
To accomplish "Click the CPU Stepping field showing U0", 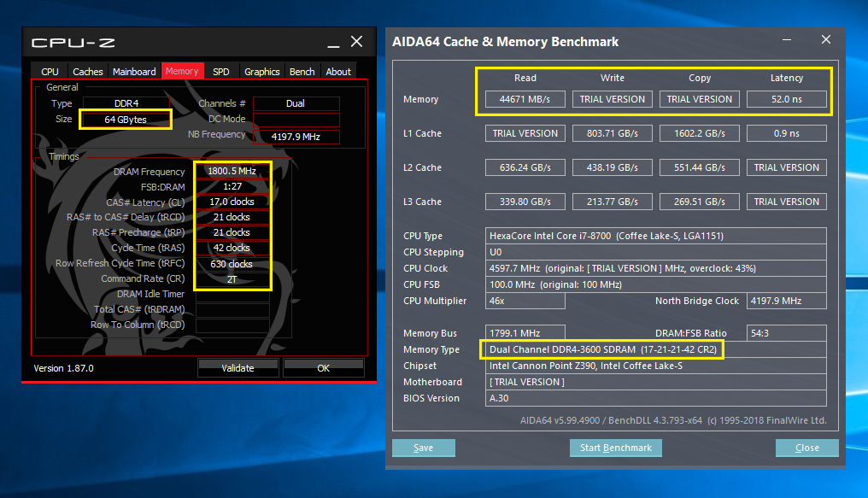I will (656, 252).
